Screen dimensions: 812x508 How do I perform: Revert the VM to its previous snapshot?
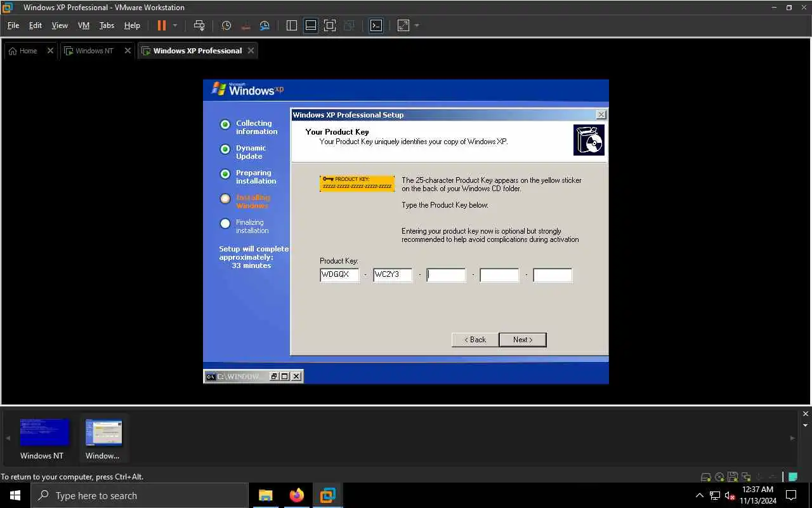pyautogui.click(x=246, y=25)
